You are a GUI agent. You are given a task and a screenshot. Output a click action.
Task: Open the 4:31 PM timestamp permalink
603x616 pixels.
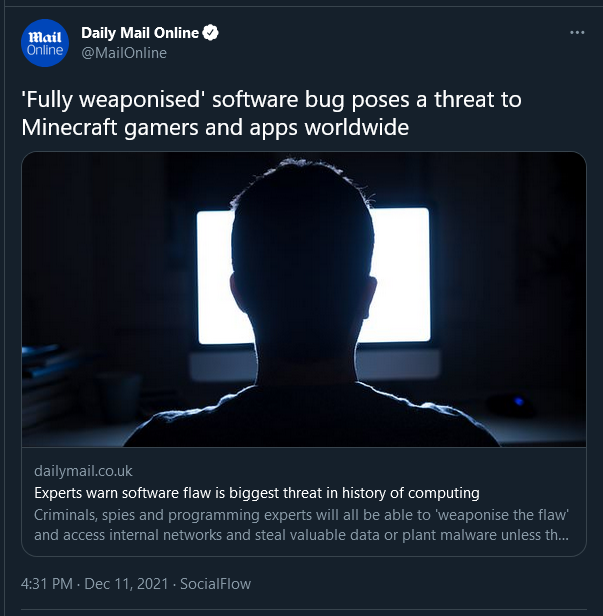tap(47, 584)
